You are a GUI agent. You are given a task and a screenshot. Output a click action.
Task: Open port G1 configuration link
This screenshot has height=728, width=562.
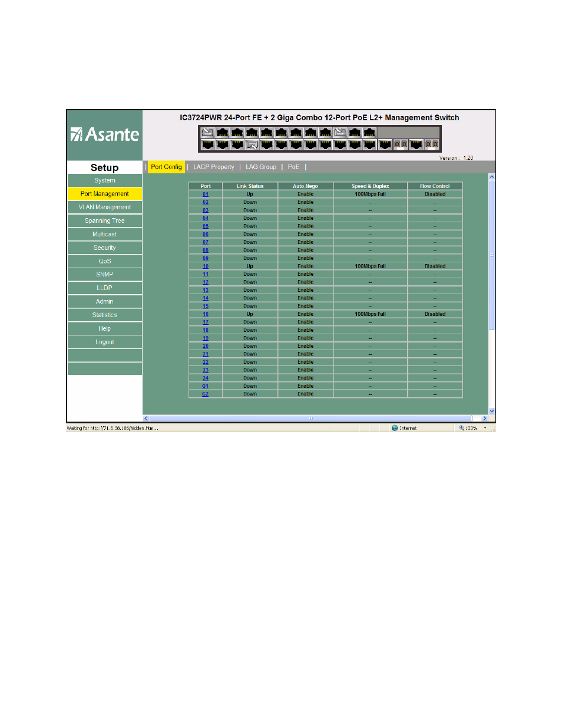[x=206, y=386]
